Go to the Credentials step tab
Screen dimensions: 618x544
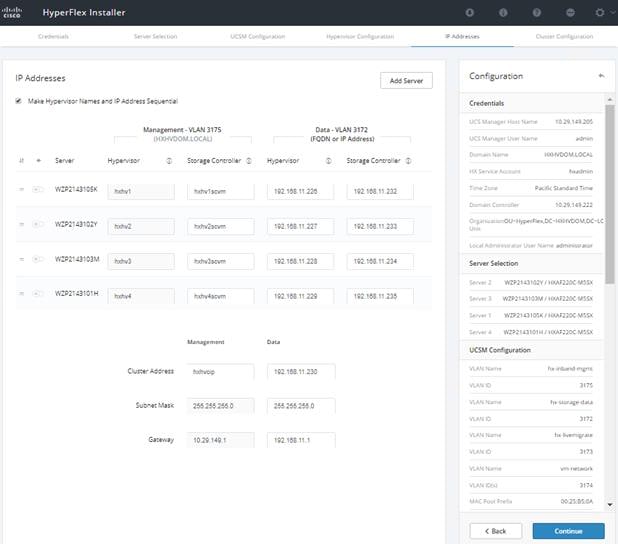pos(53,36)
